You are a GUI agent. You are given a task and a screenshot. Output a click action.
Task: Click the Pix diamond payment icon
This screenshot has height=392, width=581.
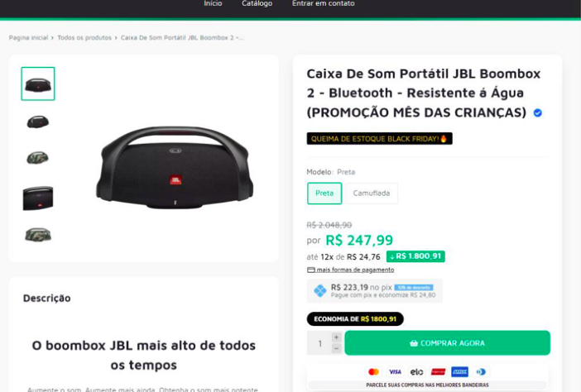pos(319,291)
